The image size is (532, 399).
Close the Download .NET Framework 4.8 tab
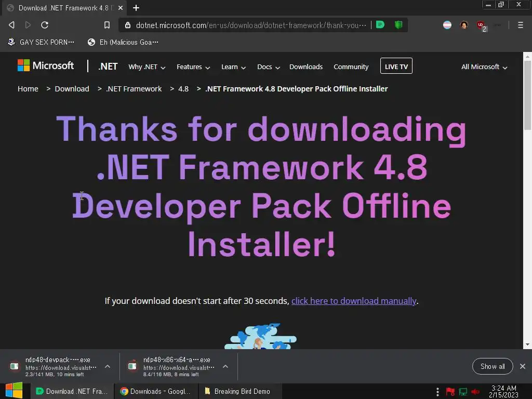coord(121,8)
